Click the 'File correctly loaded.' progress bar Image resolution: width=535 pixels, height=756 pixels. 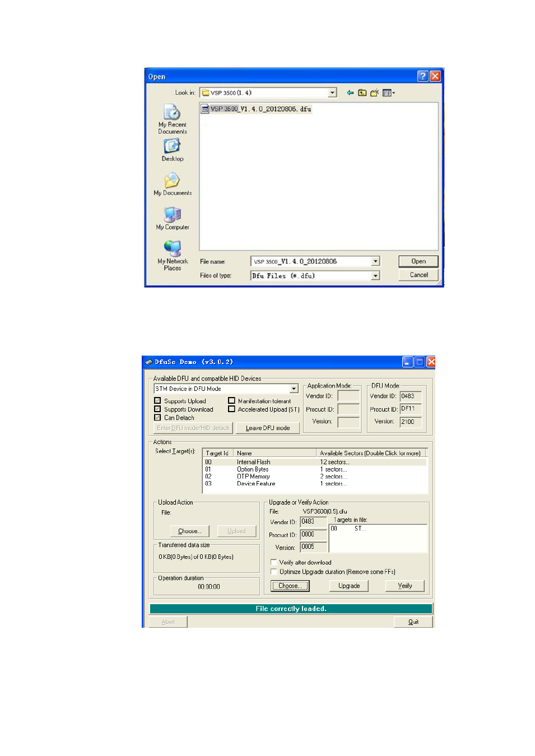(291, 609)
